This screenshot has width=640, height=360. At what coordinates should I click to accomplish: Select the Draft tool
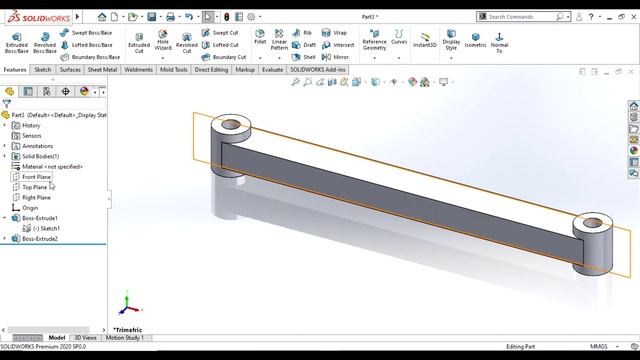[304, 45]
